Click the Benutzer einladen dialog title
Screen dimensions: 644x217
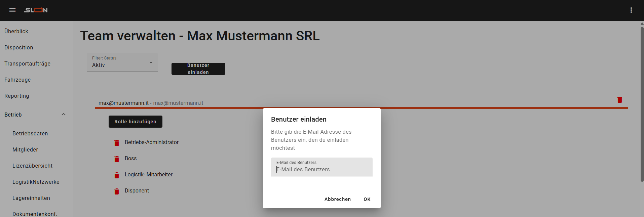point(299,119)
